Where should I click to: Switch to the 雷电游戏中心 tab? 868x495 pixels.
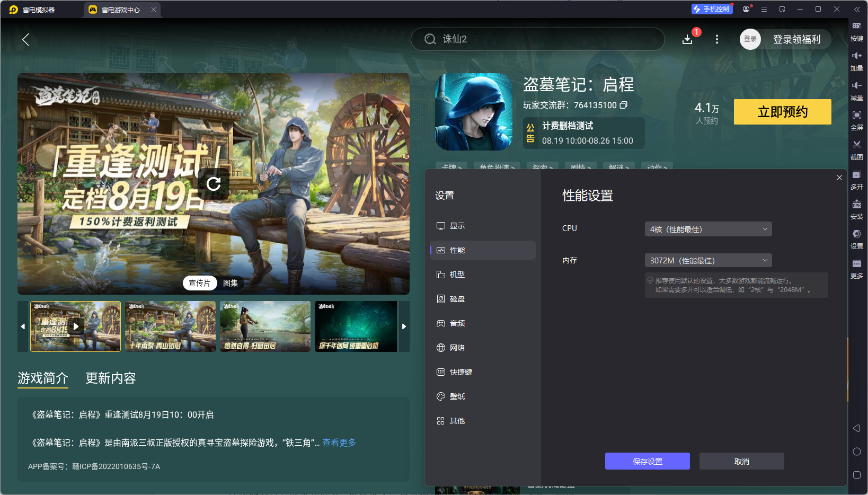(x=122, y=10)
